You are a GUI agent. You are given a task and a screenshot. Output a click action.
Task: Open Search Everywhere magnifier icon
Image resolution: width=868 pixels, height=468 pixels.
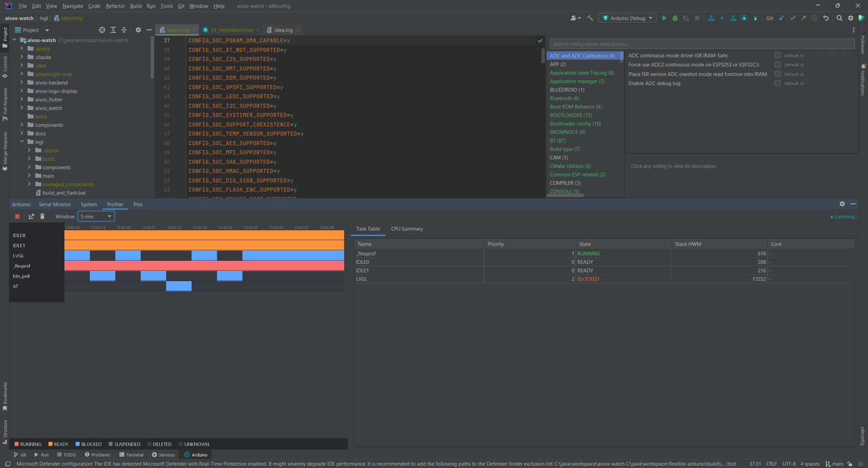pos(839,18)
